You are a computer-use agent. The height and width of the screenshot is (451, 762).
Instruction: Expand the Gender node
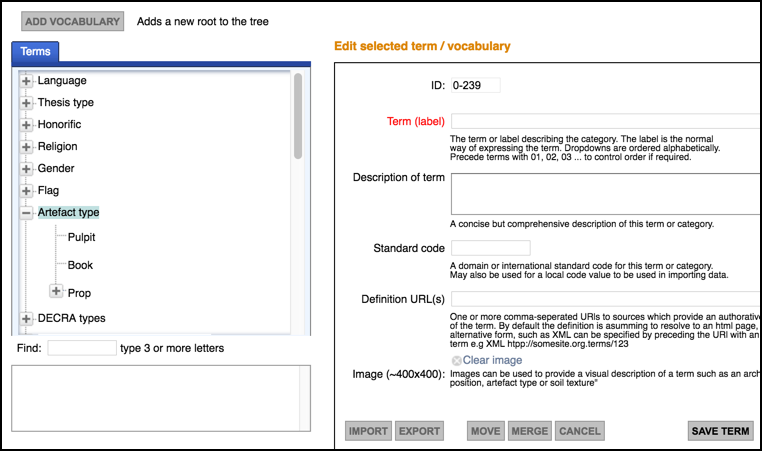(x=26, y=169)
